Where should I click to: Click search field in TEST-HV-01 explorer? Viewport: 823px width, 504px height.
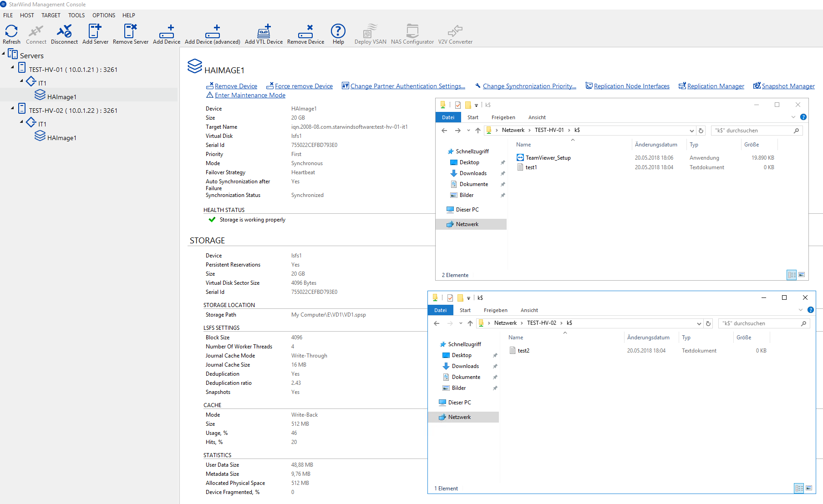click(x=757, y=131)
